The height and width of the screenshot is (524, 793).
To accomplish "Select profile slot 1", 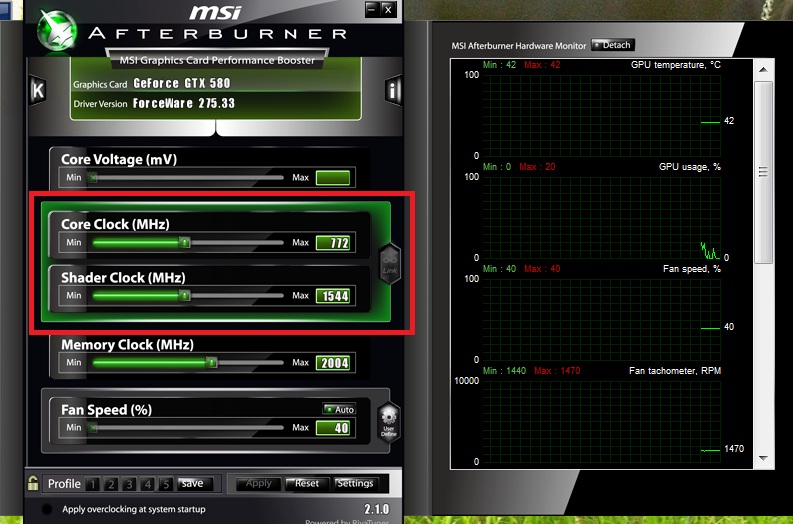I will [x=93, y=484].
